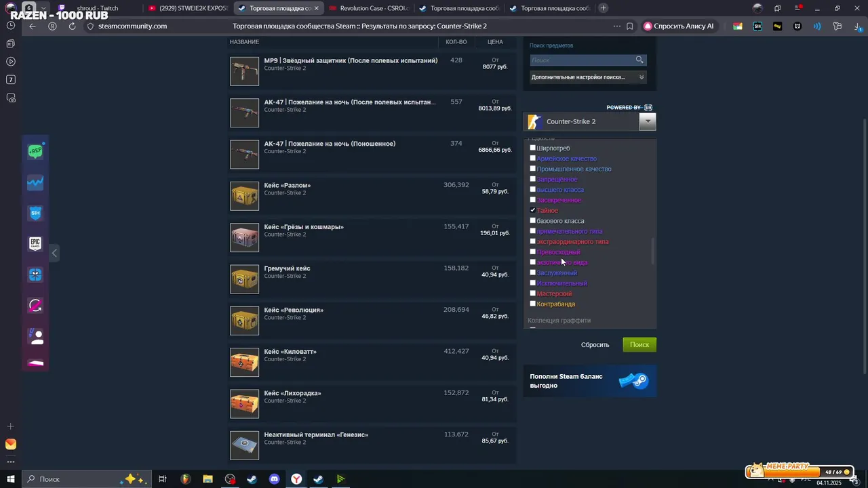Click the page vertical scrollbar

point(864,245)
